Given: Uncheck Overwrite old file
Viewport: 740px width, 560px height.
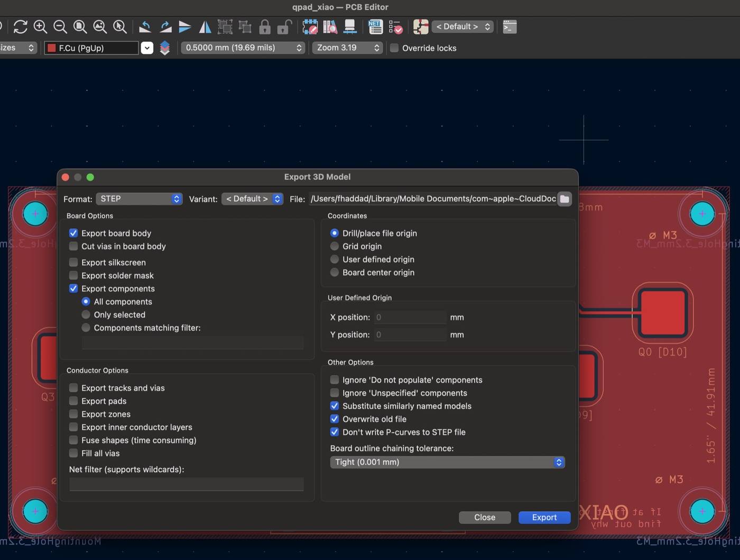Looking at the screenshot, I should click(x=335, y=419).
